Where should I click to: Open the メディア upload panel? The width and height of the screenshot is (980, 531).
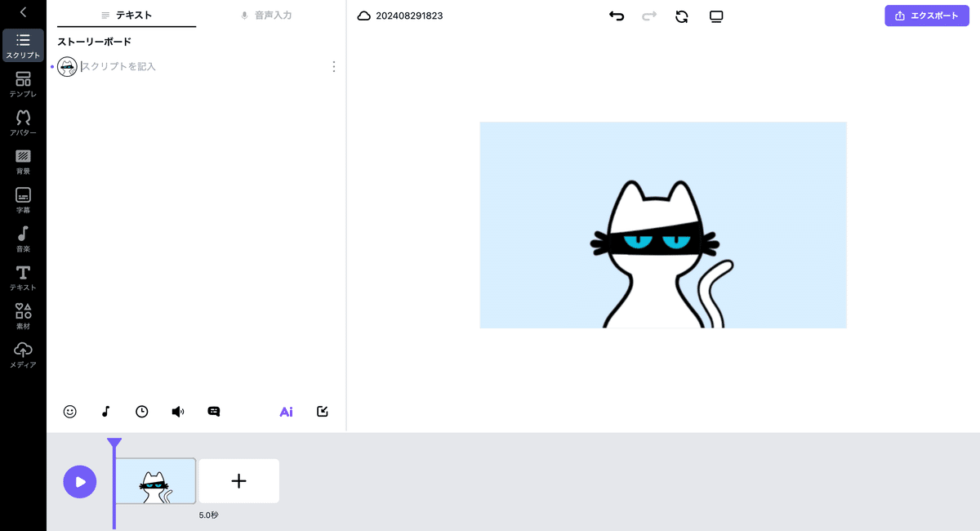pos(23,355)
